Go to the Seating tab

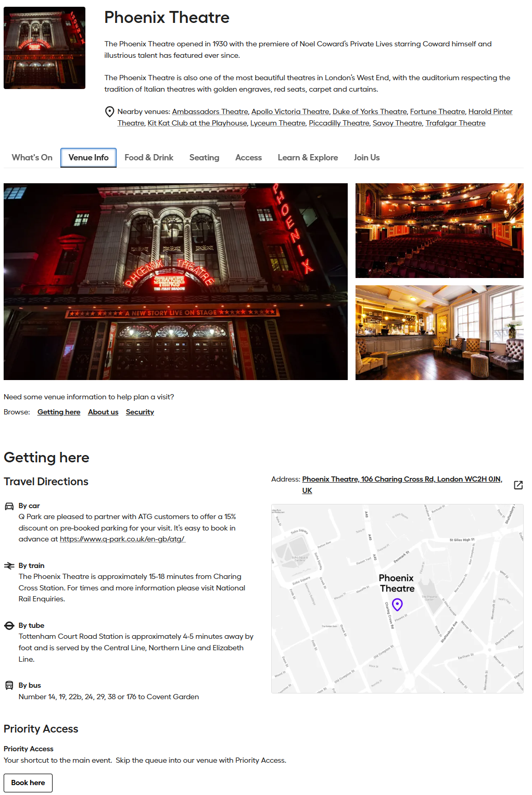[x=204, y=158]
